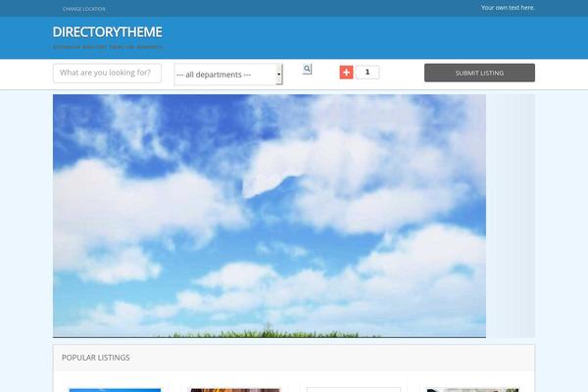Click the 'Your own text here.' text
The width and height of the screenshot is (588, 392).
(x=508, y=8)
